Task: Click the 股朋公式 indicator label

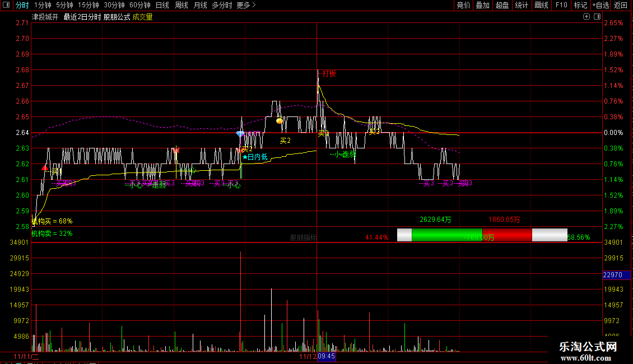Action: (117, 17)
